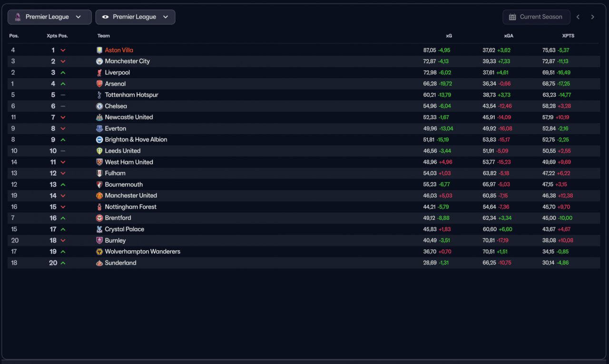Click the Fulham club crest
The image size is (609, 364).
click(x=99, y=173)
